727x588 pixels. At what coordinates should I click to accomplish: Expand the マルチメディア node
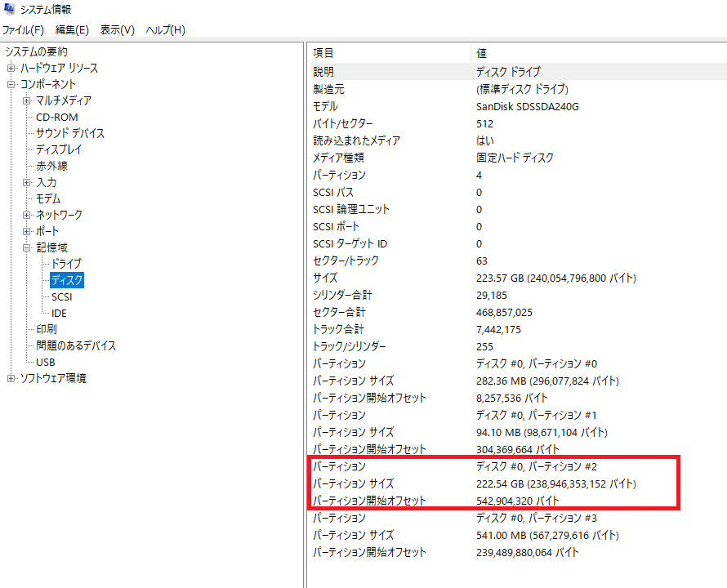[27, 101]
